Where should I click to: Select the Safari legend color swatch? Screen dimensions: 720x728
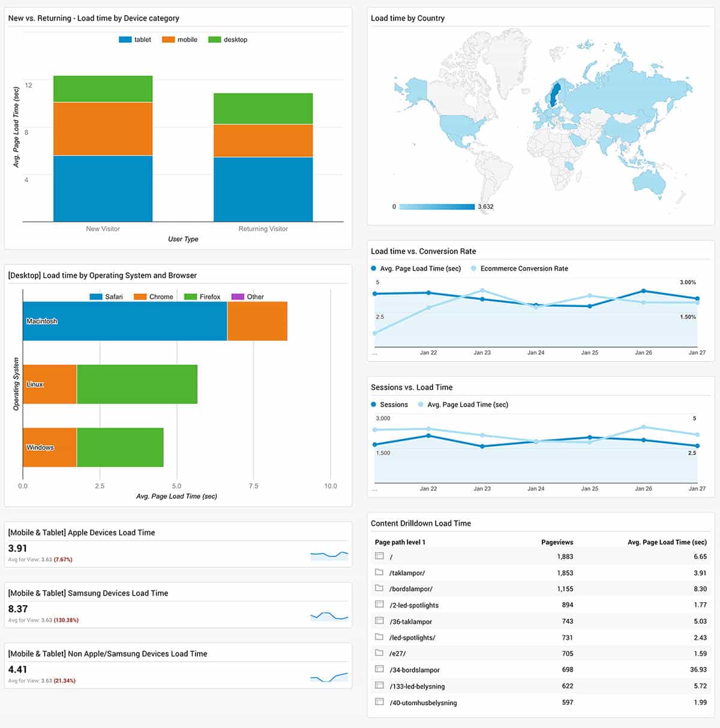[x=96, y=297]
